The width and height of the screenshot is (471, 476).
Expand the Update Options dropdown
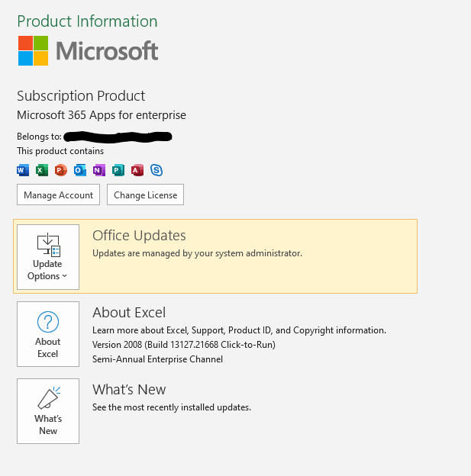tap(48, 257)
